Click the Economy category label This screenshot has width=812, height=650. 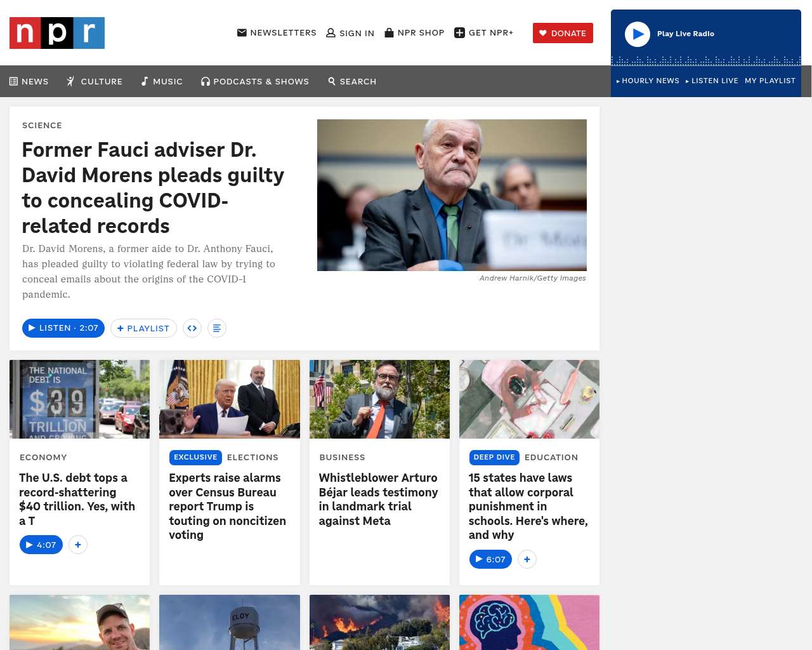43,458
